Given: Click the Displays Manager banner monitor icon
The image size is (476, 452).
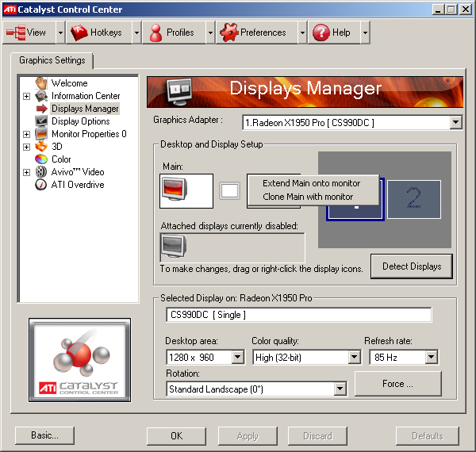Looking at the screenshot, I should point(180,92).
